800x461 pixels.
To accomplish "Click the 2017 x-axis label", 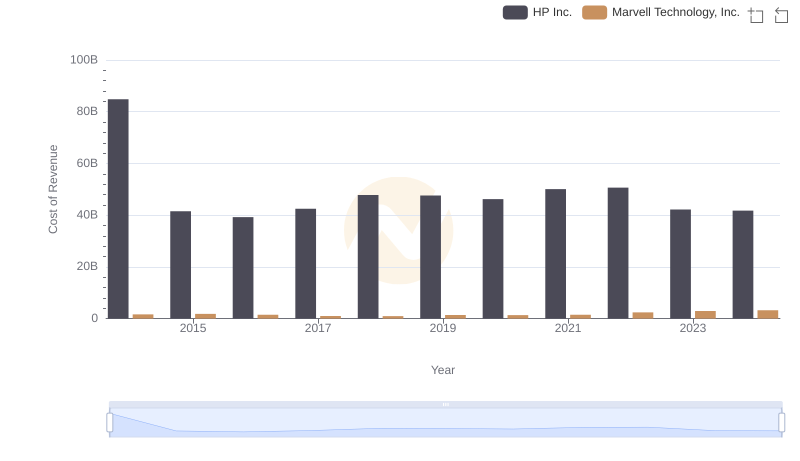I will click(318, 328).
